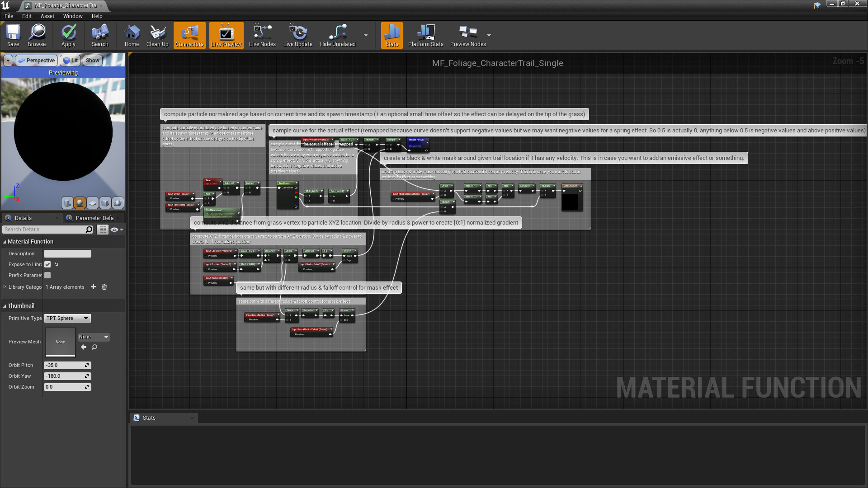868x488 pixels.
Task: Check the Expose to Library checkbox
Action: click(47, 264)
